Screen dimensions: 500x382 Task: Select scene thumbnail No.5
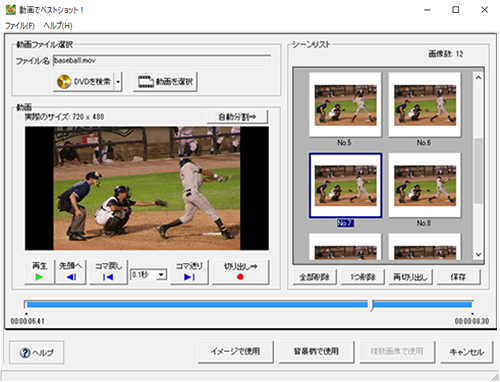pos(345,105)
